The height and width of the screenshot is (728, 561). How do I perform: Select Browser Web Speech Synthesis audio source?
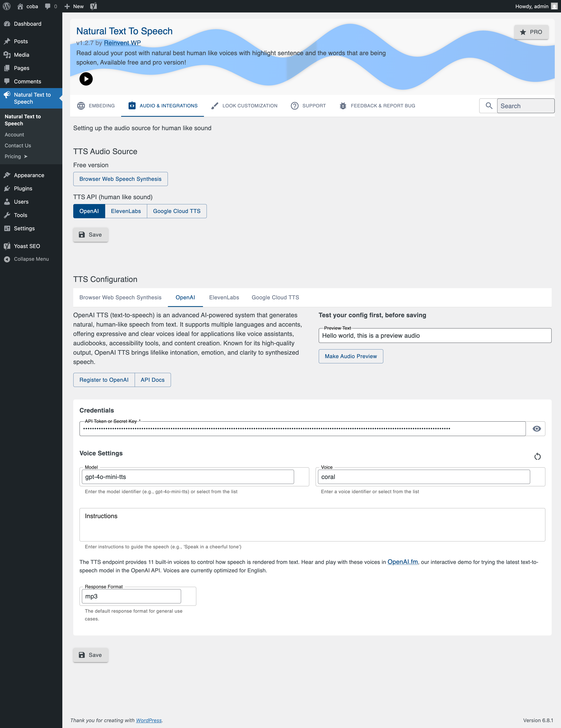coord(120,179)
